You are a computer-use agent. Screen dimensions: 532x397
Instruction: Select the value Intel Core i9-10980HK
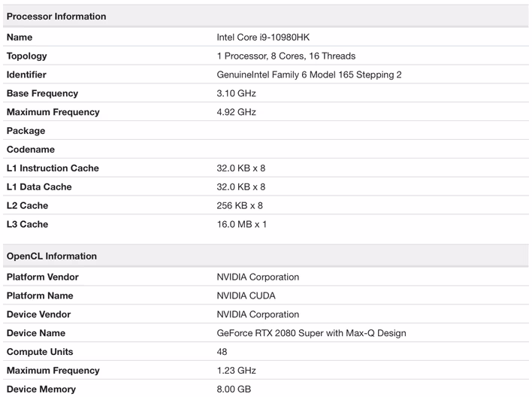[263, 37]
